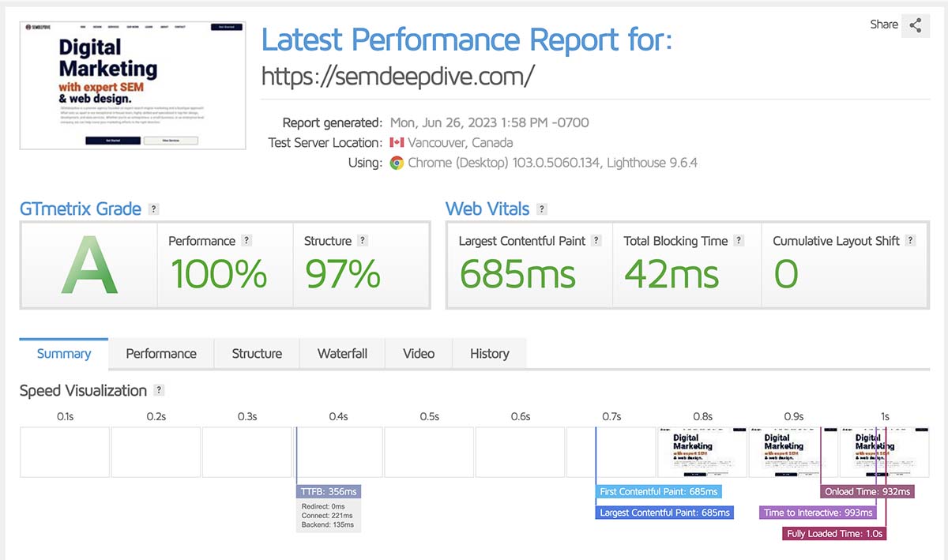The width and height of the screenshot is (948, 560).
Task: Click the Share icon button
Action: (915, 25)
